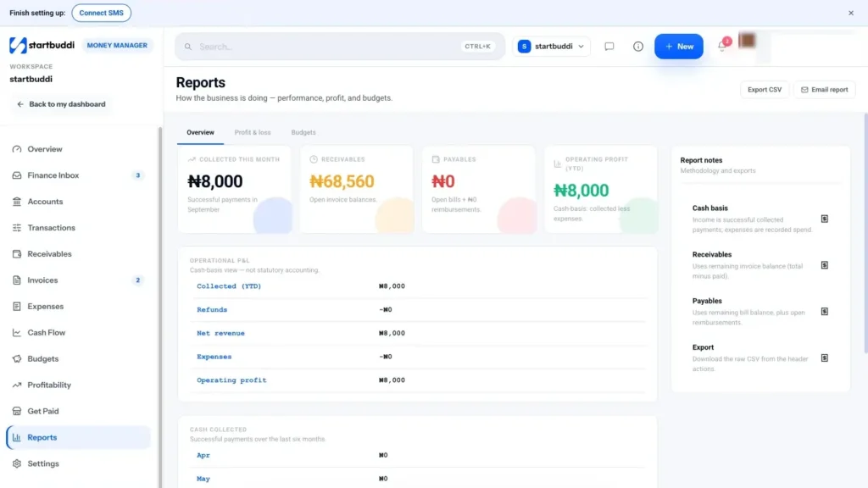The image size is (868, 488).
Task: Click the startbuddi logo
Action: 42,45
